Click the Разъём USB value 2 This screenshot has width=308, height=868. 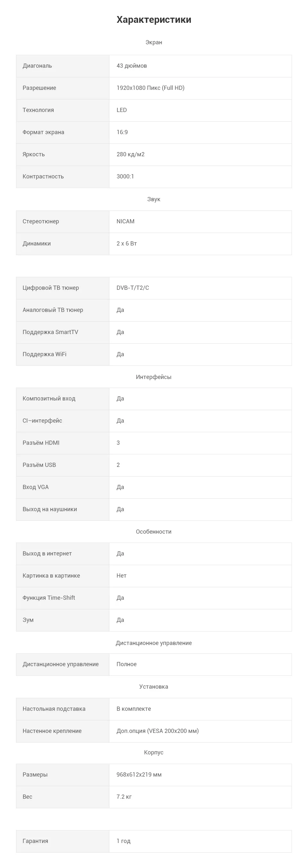(118, 465)
